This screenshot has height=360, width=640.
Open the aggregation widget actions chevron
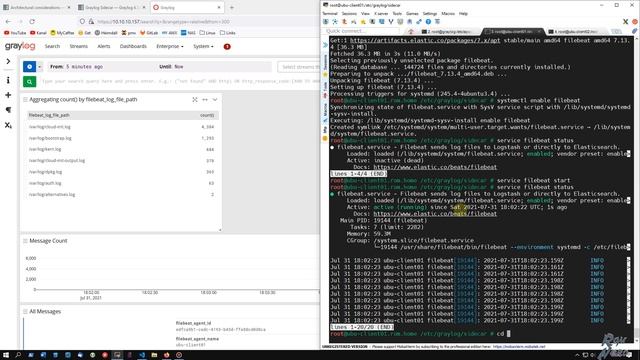tap(215, 100)
